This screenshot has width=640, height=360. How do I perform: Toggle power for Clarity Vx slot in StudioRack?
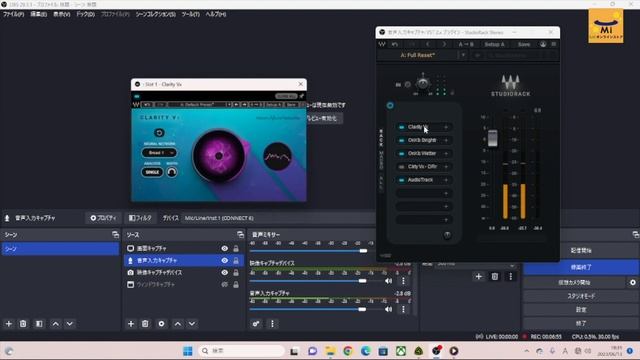tap(402, 127)
